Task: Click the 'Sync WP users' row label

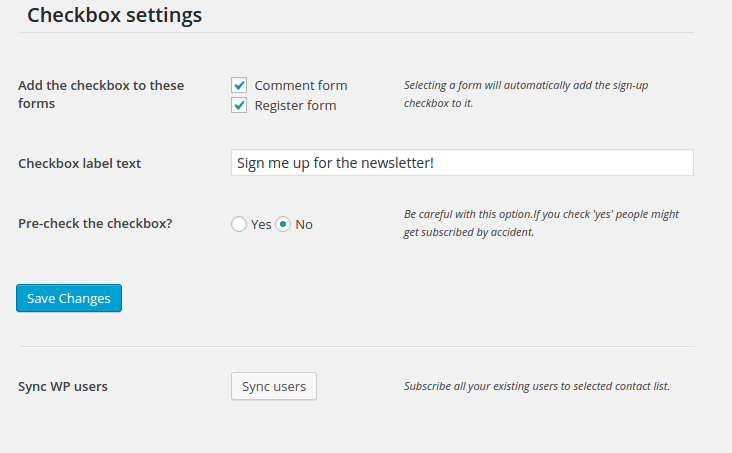Action: pyautogui.click(x=63, y=386)
